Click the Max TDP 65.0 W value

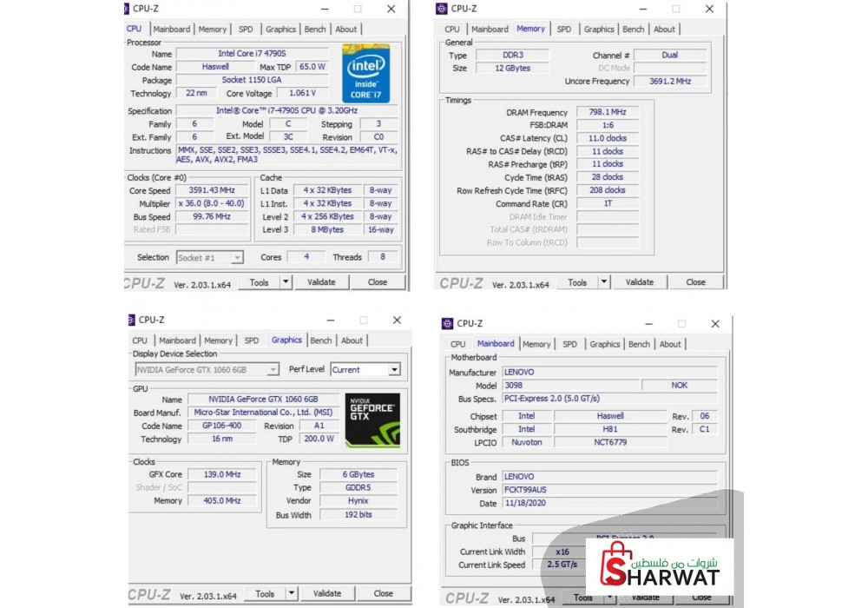(x=312, y=67)
